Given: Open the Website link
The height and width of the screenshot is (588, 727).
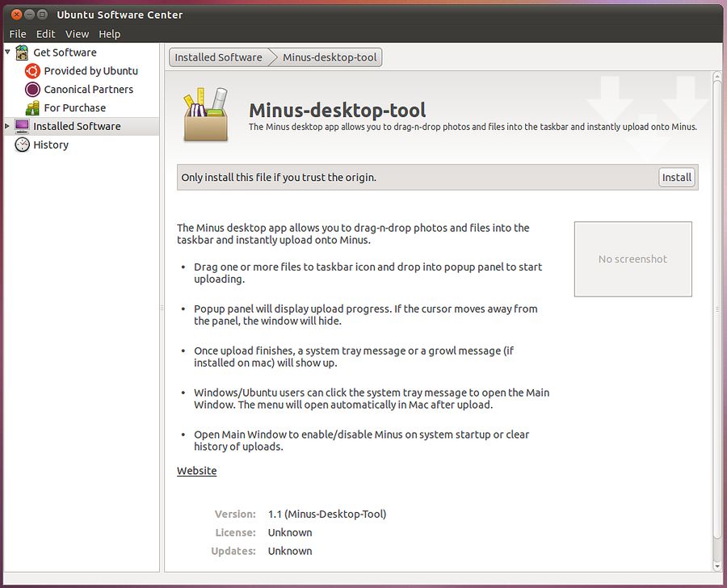Looking at the screenshot, I should tap(196, 471).
